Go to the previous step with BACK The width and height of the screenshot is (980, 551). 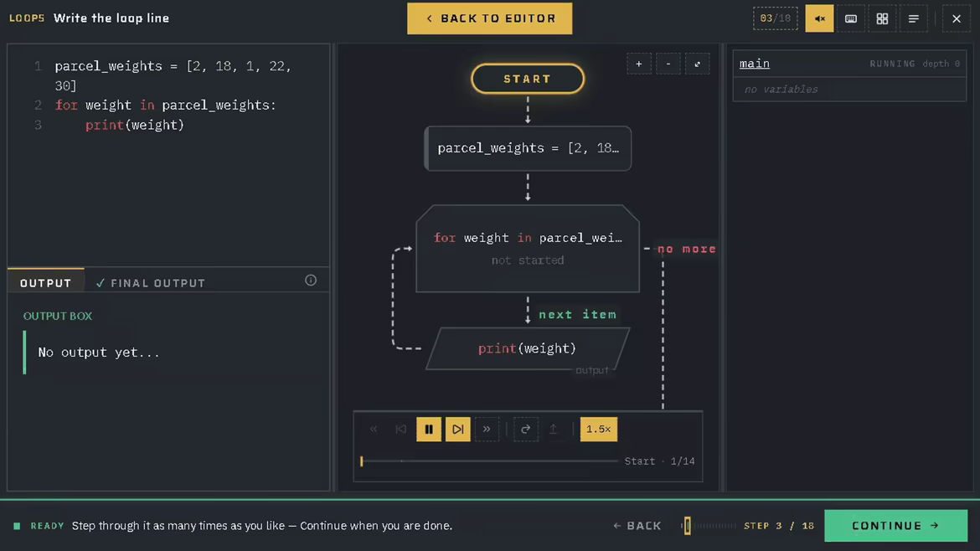pos(637,526)
